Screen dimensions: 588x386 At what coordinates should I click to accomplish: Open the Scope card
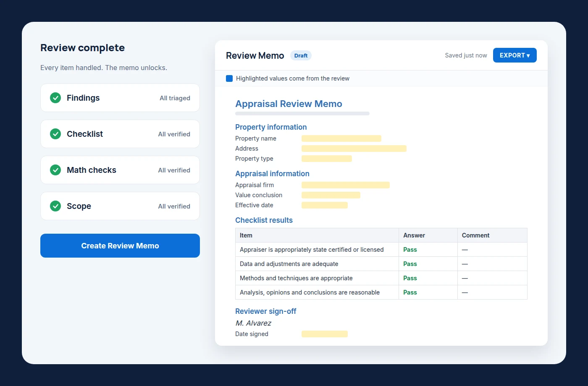120,206
